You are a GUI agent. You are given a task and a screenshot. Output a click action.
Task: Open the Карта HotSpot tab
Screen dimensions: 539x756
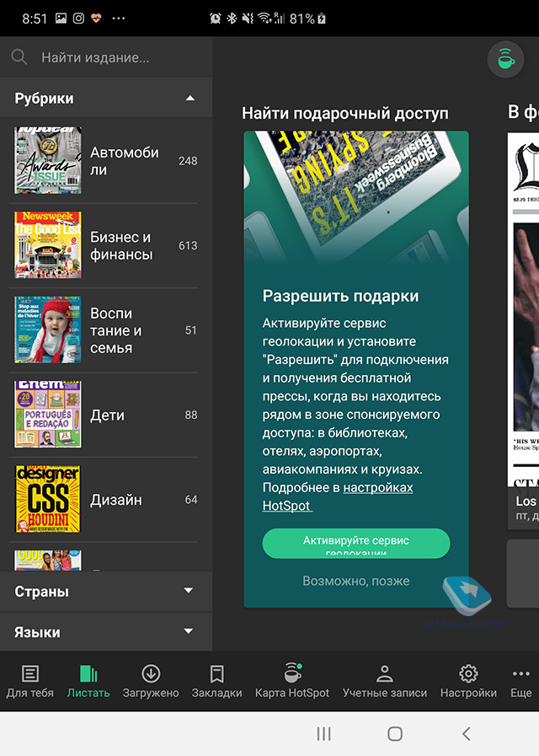tap(292, 681)
